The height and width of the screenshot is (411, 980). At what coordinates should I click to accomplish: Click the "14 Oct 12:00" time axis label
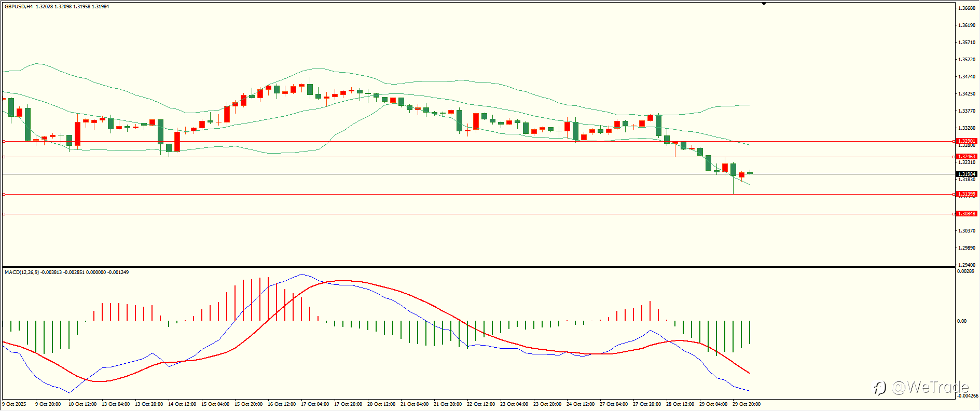tap(182, 404)
